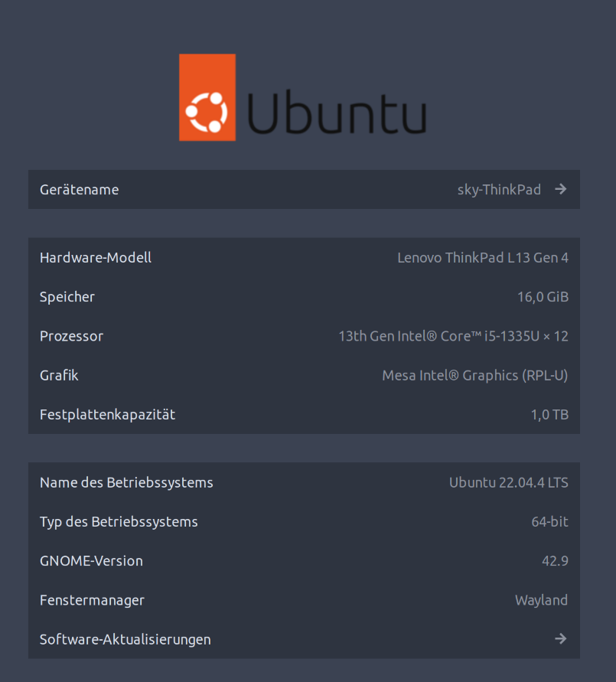Click Typ des Betriebssystems label
616x682 pixels.
[119, 522]
